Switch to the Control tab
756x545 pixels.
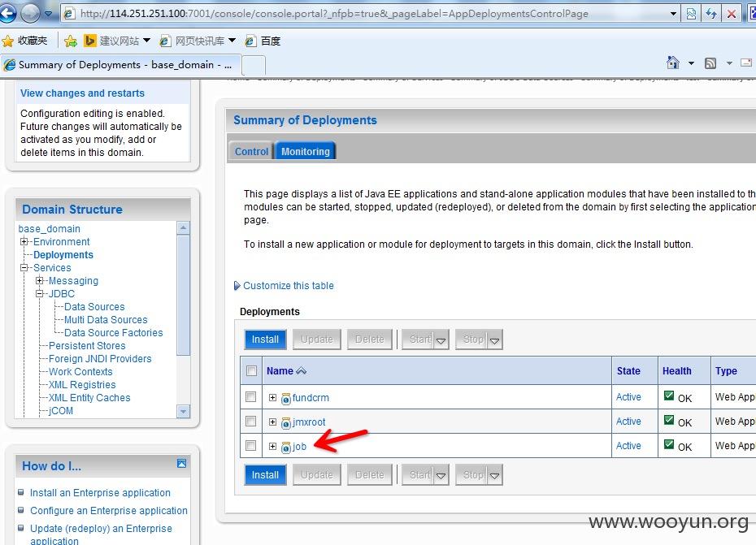point(251,151)
